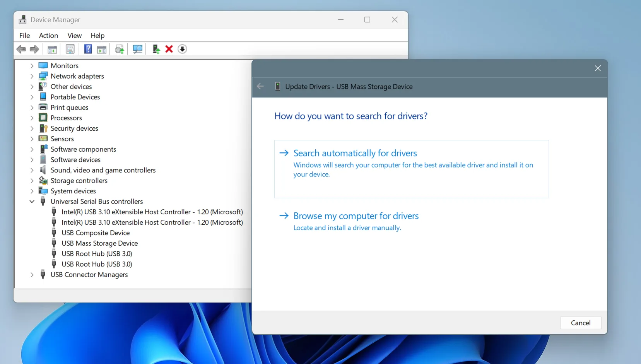Select Software components label

tap(83, 149)
